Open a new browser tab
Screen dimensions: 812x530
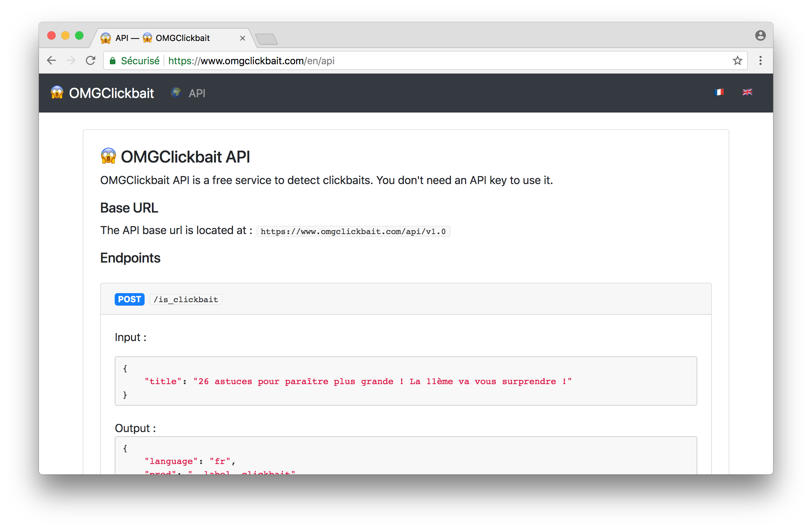(x=266, y=39)
